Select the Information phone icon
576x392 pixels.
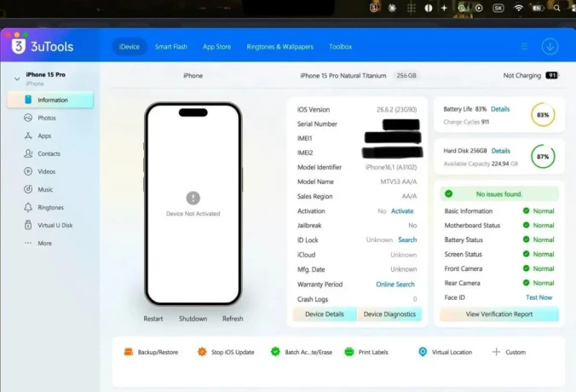[x=28, y=100]
